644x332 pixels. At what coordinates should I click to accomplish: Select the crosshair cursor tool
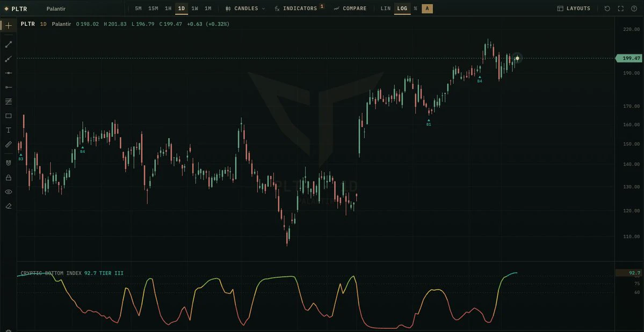(x=8, y=25)
